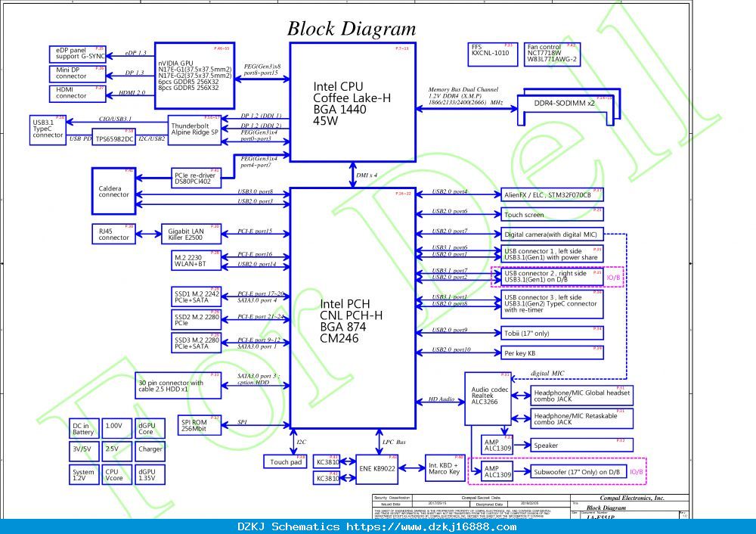The height and width of the screenshot is (534, 756).
Task: Click the HD Audio bus label
Action: (x=442, y=399)
